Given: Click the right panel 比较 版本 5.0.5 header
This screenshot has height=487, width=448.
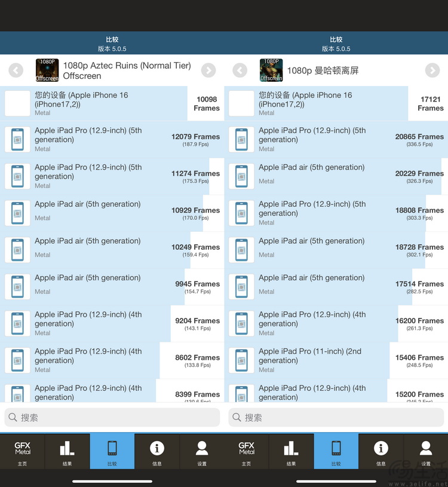Looking at the screenshot, I should (x=336, y=44).
